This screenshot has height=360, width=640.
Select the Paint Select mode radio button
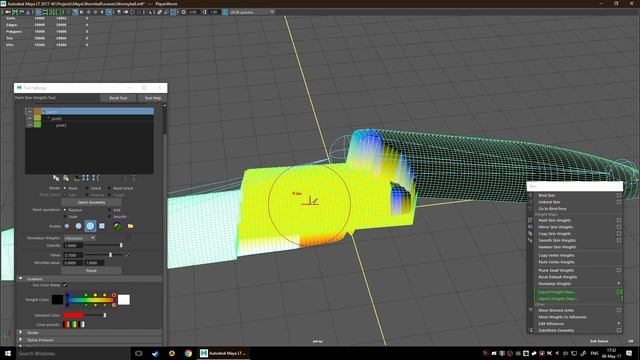click(109, 188)
